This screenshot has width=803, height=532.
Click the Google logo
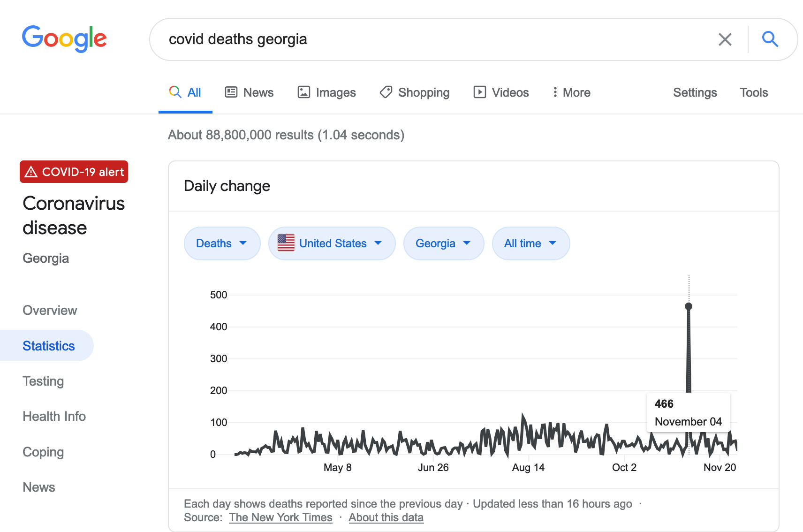tap(65, 38)
